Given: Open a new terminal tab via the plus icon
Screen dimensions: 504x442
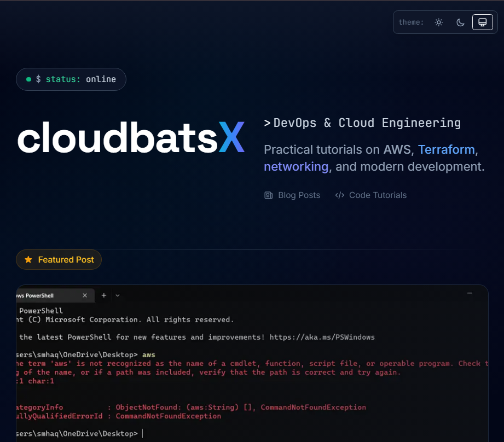Looking at the screenshot, I should click(103, 295).
